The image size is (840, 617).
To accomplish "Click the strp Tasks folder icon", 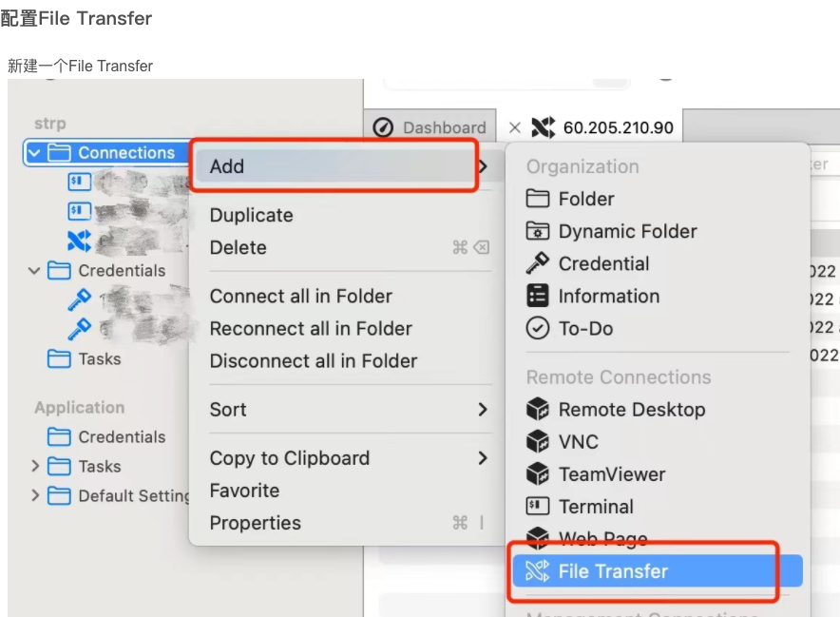I will 59,359.
